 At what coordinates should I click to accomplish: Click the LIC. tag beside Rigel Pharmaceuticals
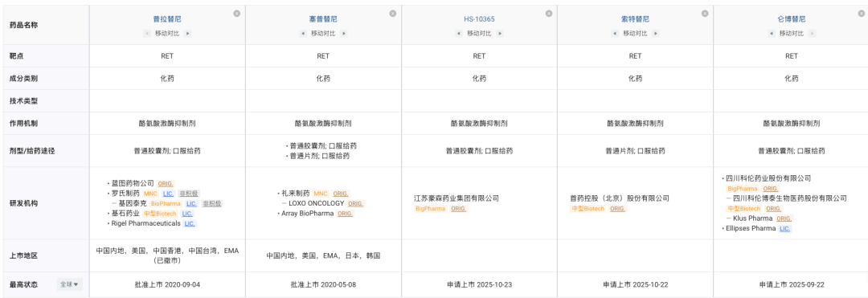pyautogui.click(x=190, y=223)
